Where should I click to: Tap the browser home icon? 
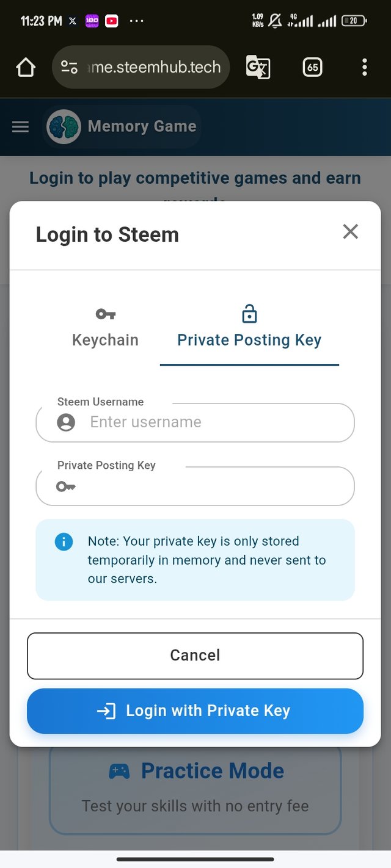(26, 67)
